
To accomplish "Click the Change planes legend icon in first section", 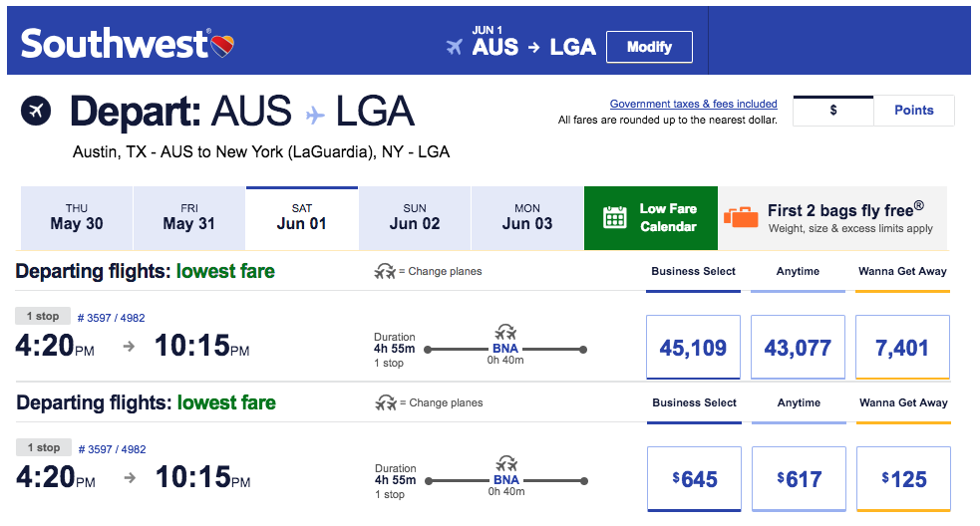I will 385,271.
